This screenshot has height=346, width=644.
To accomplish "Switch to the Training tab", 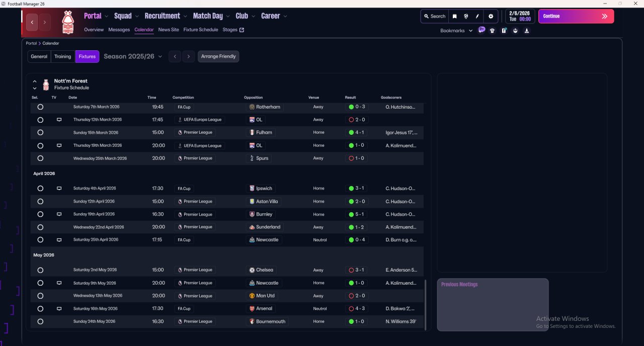I will (63, 56).
